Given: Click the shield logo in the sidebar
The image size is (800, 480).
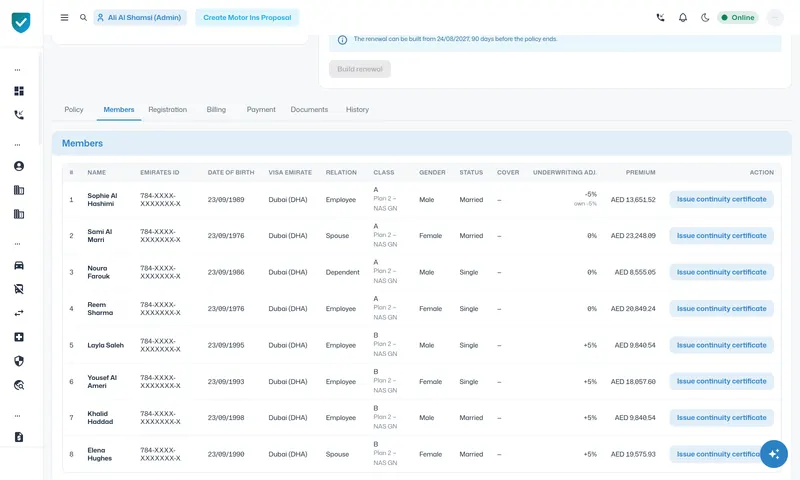Looking at the screenshot, I should [21, 22].
